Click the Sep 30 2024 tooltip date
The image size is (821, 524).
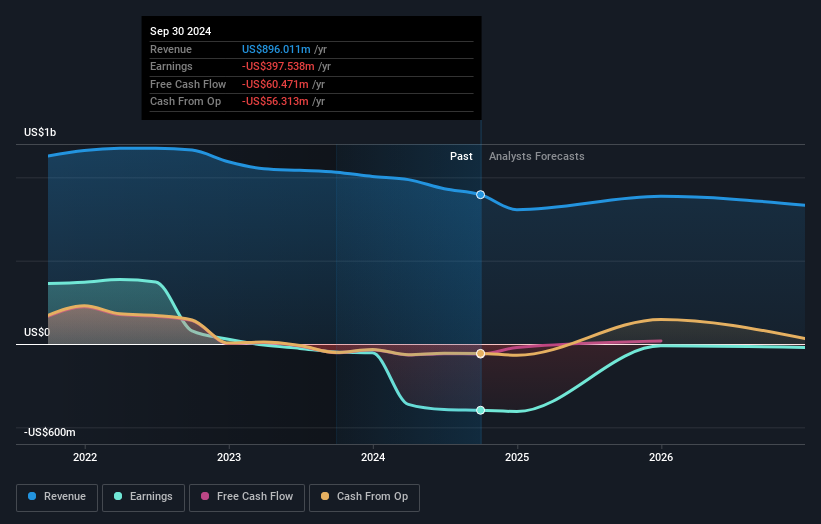(181, 31)
